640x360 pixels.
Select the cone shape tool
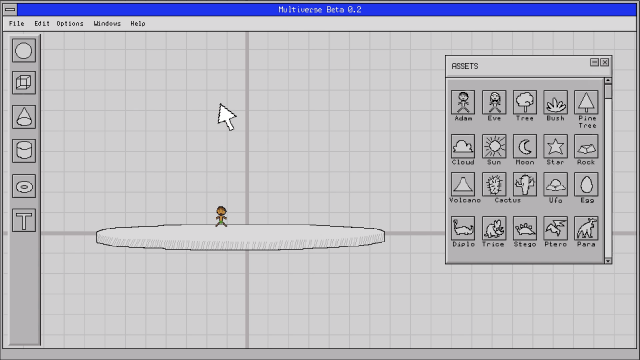[24, 117]
